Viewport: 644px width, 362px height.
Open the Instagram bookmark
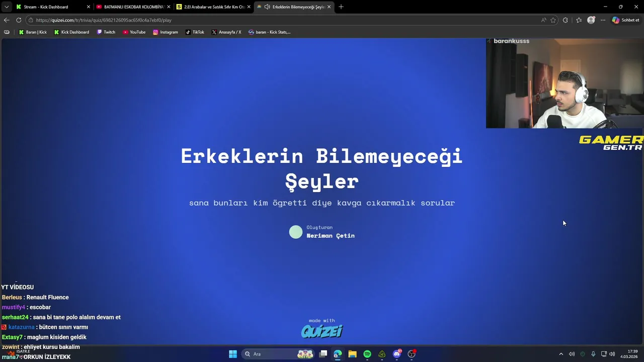click(x=166, y=32)
